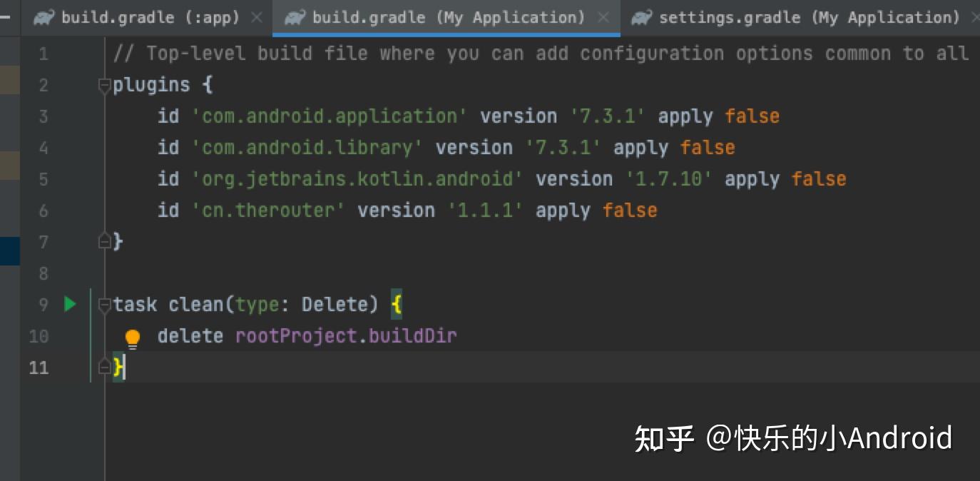Screen dimensions: 980x481
Task: Click the Delete type in clean task
Action: coord(334,305)
